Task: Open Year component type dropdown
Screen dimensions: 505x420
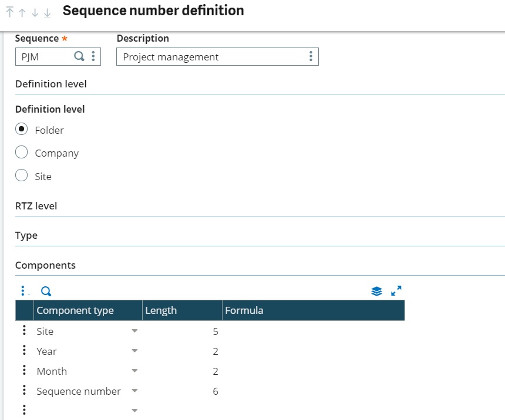Action: [x=134, y=351]
